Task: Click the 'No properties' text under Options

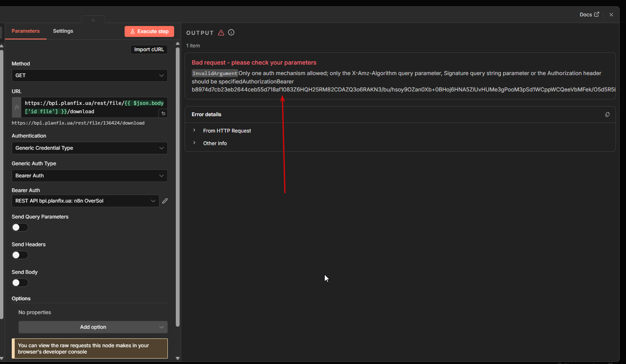Action: click(x=35, y=312)
